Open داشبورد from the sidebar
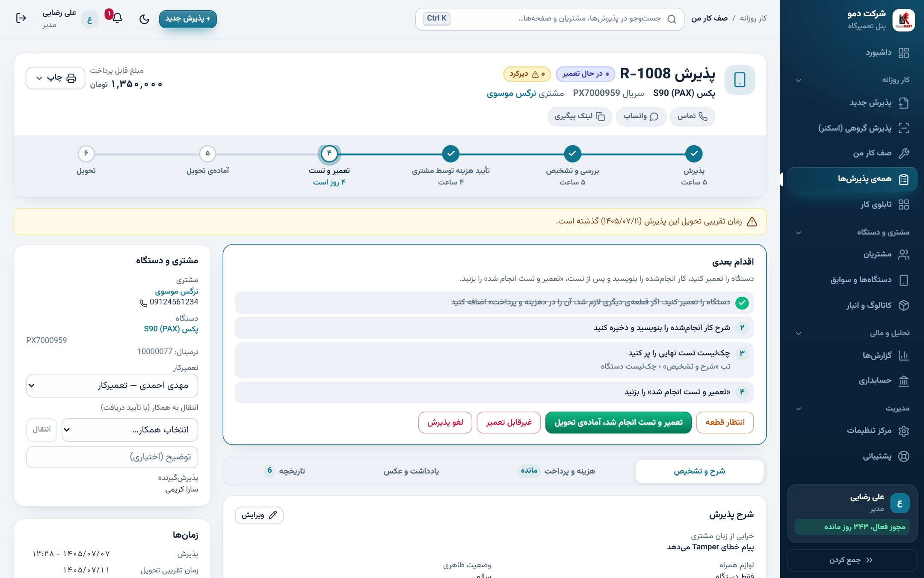This screenshot has height=578, width=924. (x=852, y=53)
